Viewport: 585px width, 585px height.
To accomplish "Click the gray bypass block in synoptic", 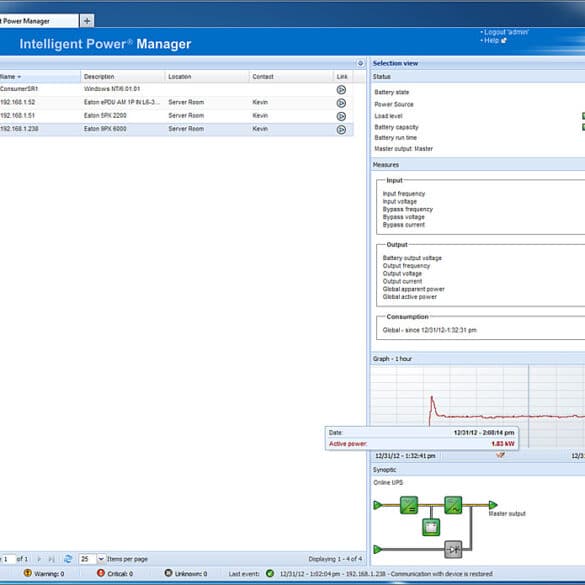I will tap(453, 549).
